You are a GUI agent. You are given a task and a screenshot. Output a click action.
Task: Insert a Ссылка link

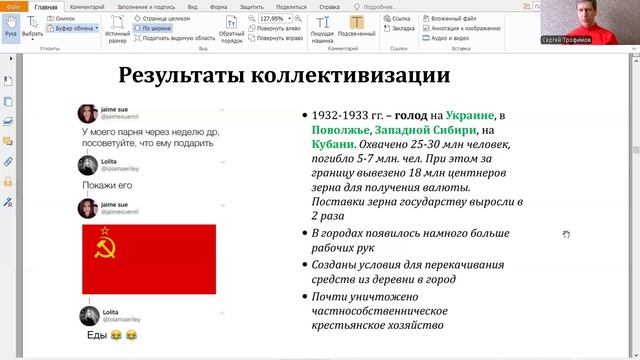pyautogui.click(x=397, y=18)
